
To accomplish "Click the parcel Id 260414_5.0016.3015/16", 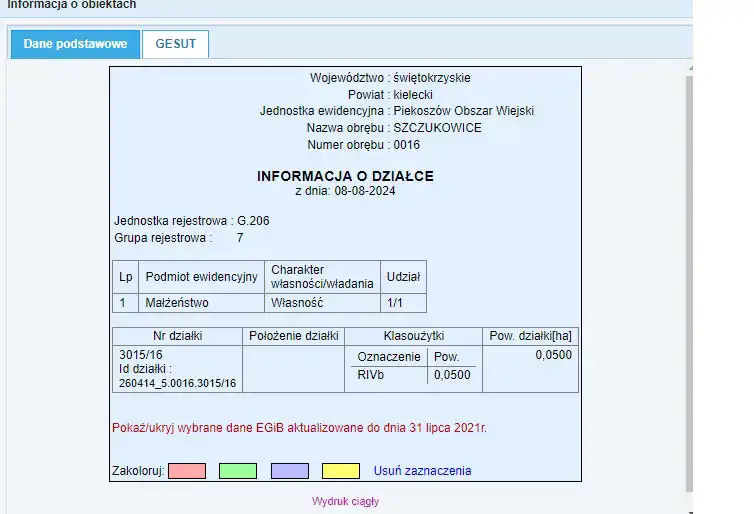I will (x=178, y=383).
